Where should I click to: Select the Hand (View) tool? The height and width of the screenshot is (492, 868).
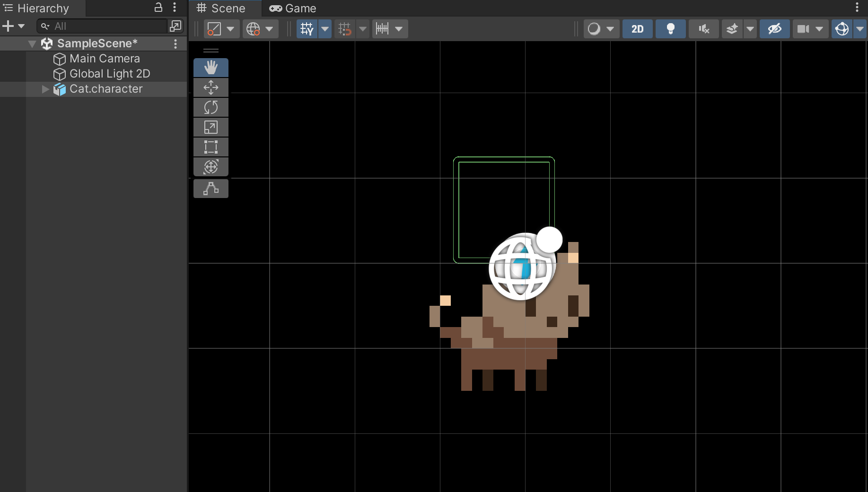tap(211, 68)
